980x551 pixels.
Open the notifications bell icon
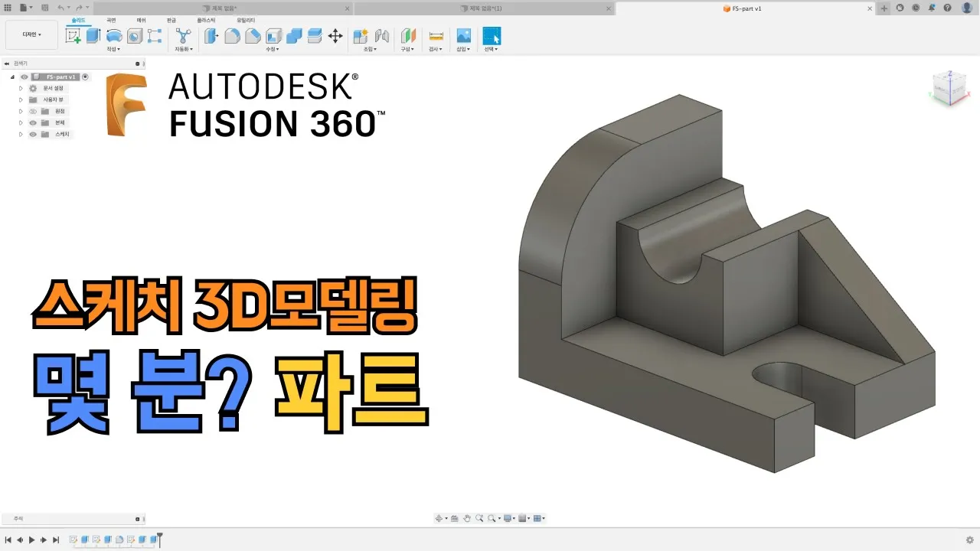[x=932, y=8]
